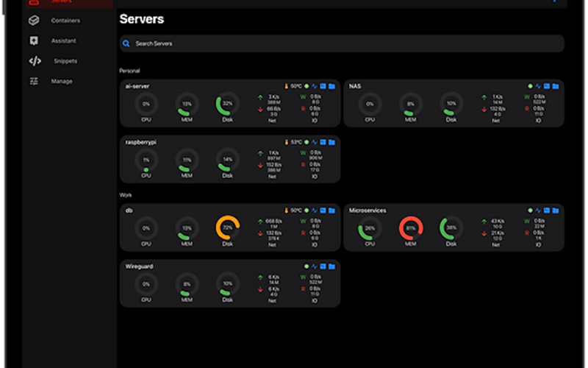Viewport: 588px width, 368px height.
Task: Open terminal icon on Wireguard card
Action: [x=323, y=266]
